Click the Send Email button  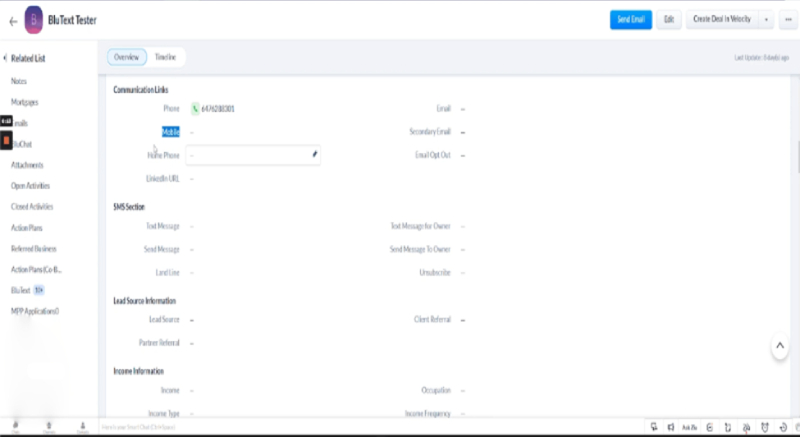[631, 19]
